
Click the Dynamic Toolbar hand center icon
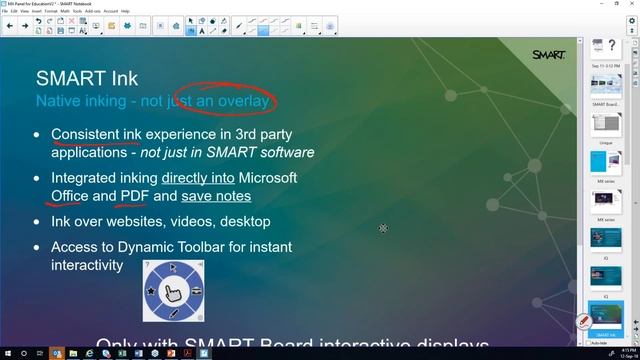click(173, 292)
